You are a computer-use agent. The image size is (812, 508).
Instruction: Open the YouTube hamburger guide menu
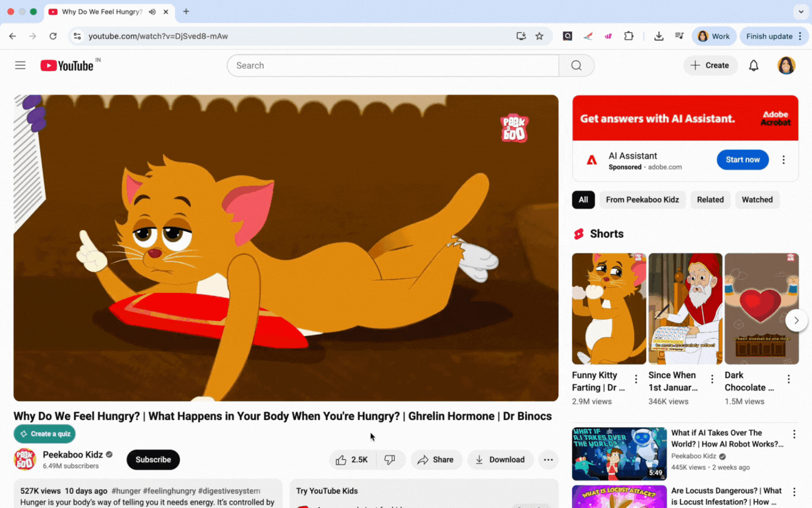pos(20,65)
